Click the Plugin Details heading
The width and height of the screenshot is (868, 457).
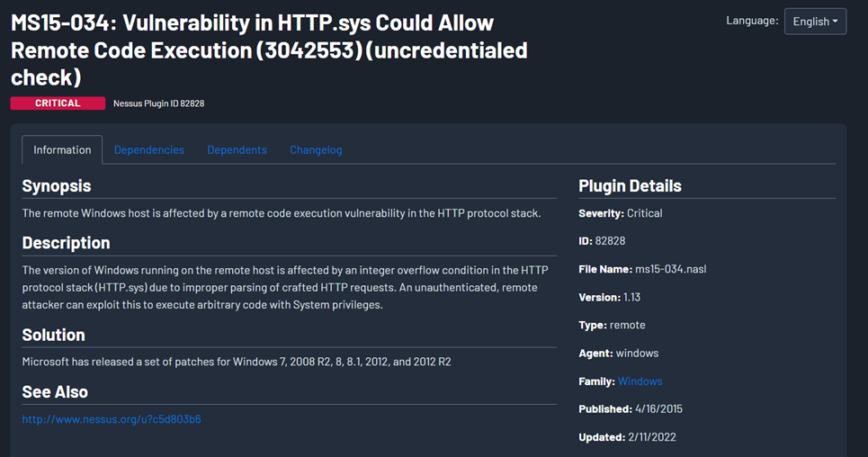coord(630,185)
